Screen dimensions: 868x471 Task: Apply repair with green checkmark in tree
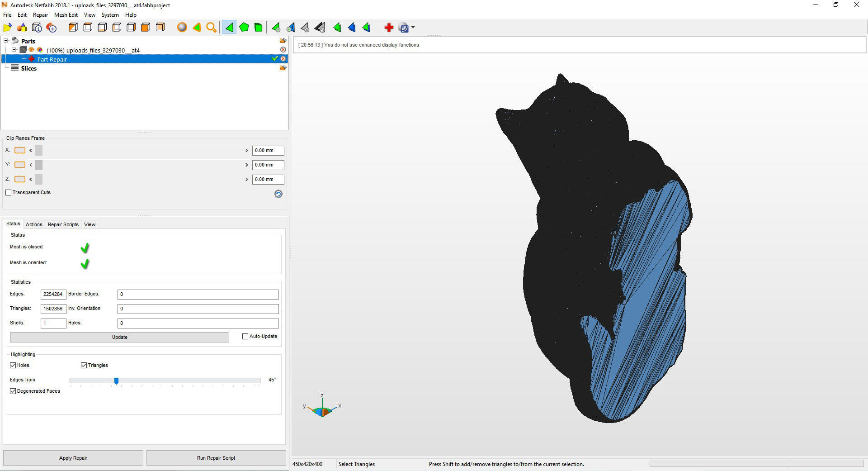point(274,59)
